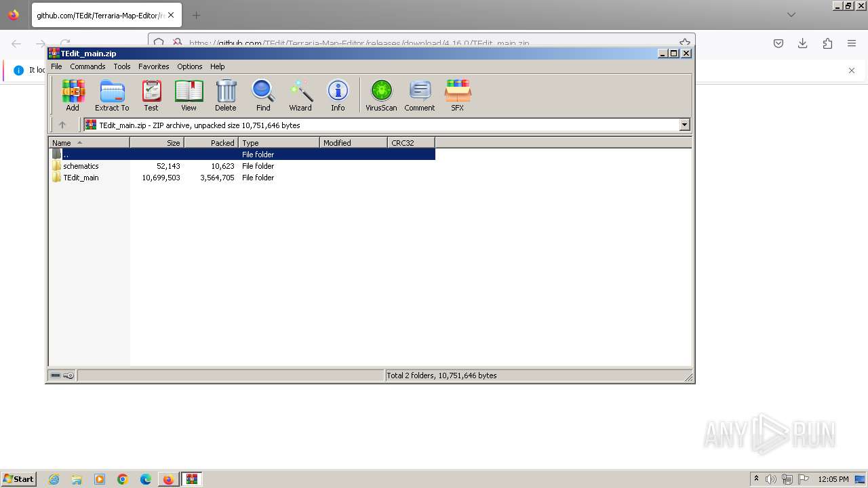868x488 pixels.
Task: Click the volume speaker tray icon
Action: click(x=771, y=479)
